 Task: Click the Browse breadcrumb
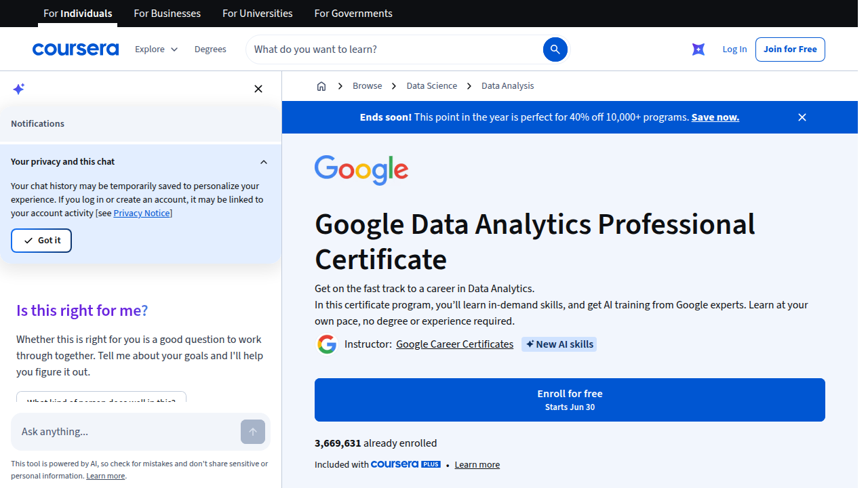coord(368,86)
